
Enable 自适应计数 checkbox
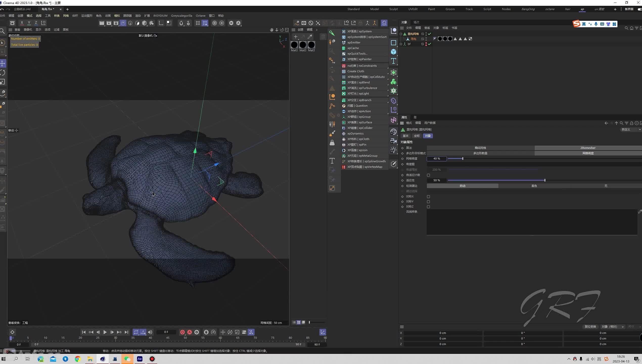click(428, 175)
